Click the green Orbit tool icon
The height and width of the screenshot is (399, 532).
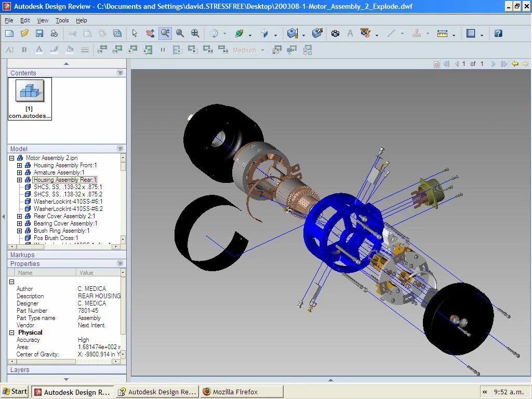point(239,33)
